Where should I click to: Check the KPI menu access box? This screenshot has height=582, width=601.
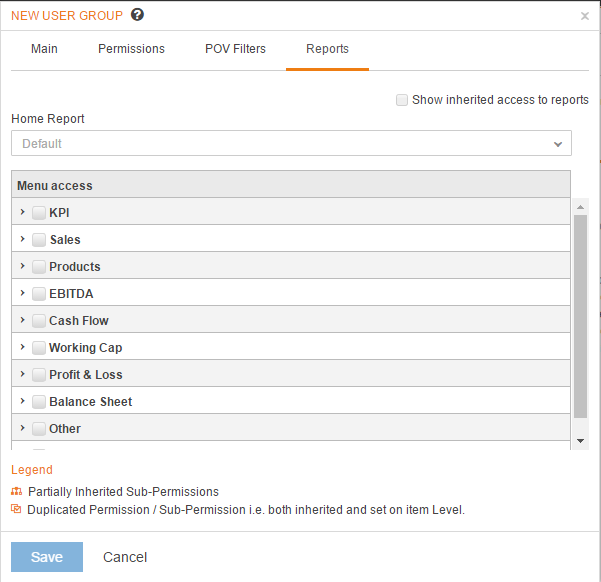click(x=39, y=213)
